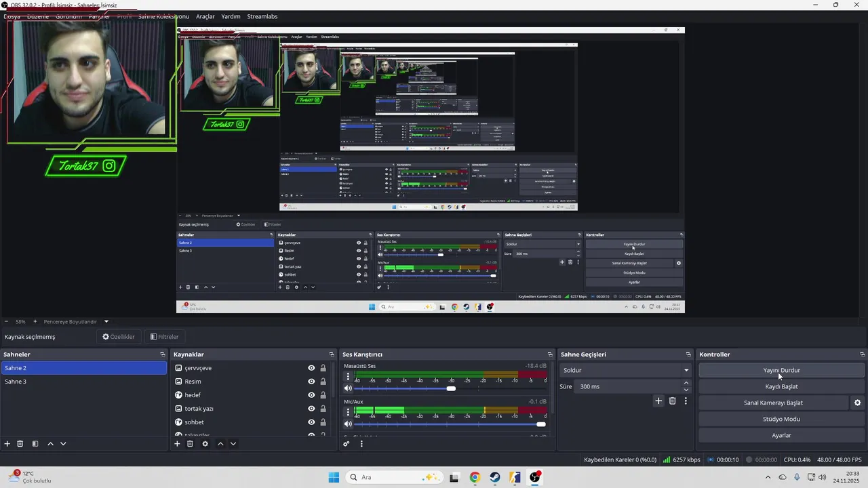Open the Yardım menu

[x=231, y=16]
